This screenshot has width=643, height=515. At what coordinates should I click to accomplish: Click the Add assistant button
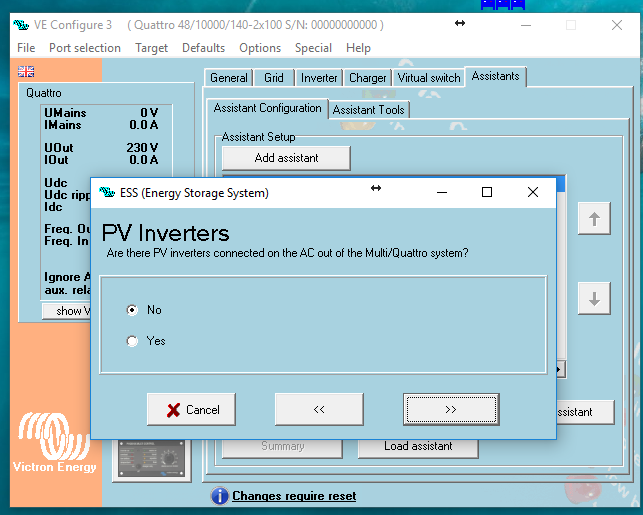[286, 158]
